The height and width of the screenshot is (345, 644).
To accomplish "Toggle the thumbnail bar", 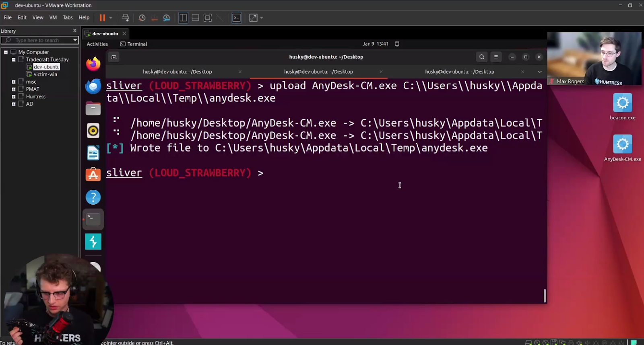I will click(x=195, y=18).
